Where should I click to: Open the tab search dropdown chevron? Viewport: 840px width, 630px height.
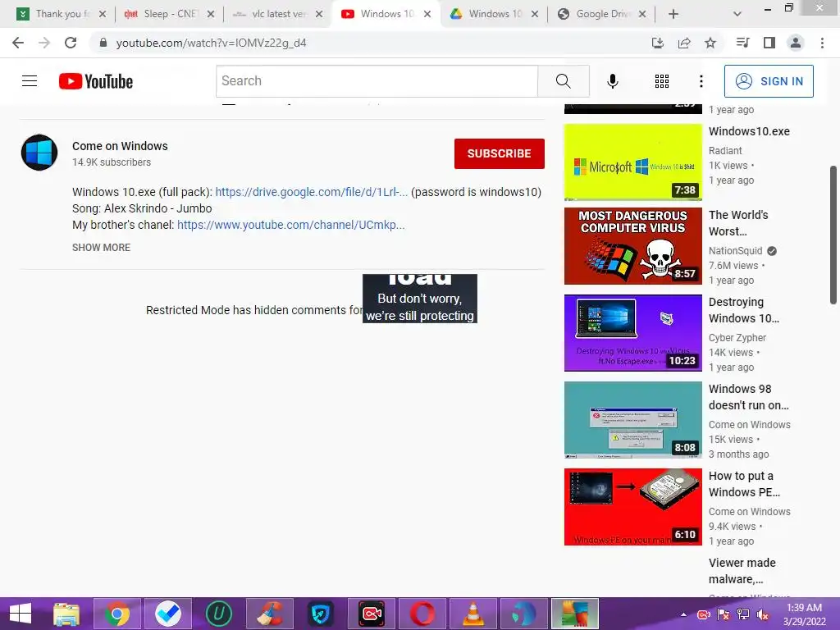(x=737, y=14)
